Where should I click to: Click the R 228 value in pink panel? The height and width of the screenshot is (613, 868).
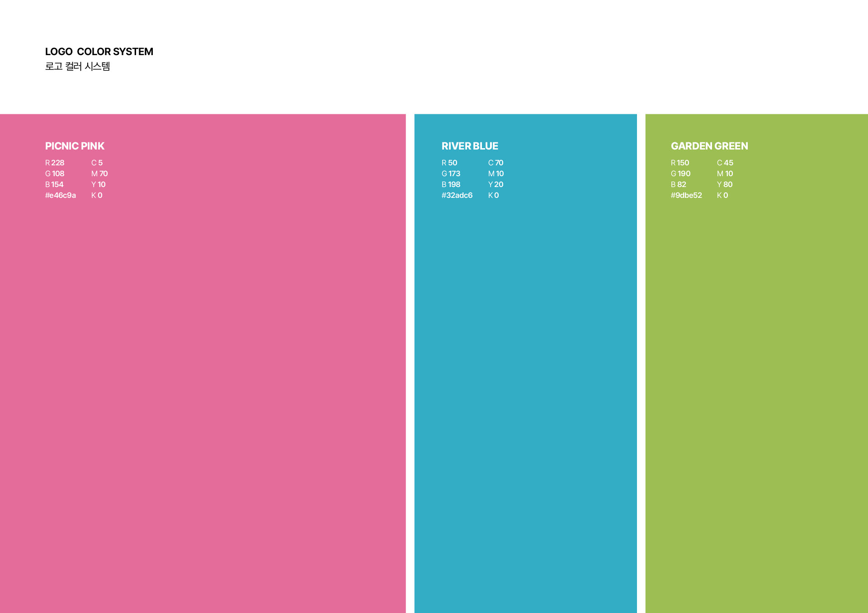(55, 163)
